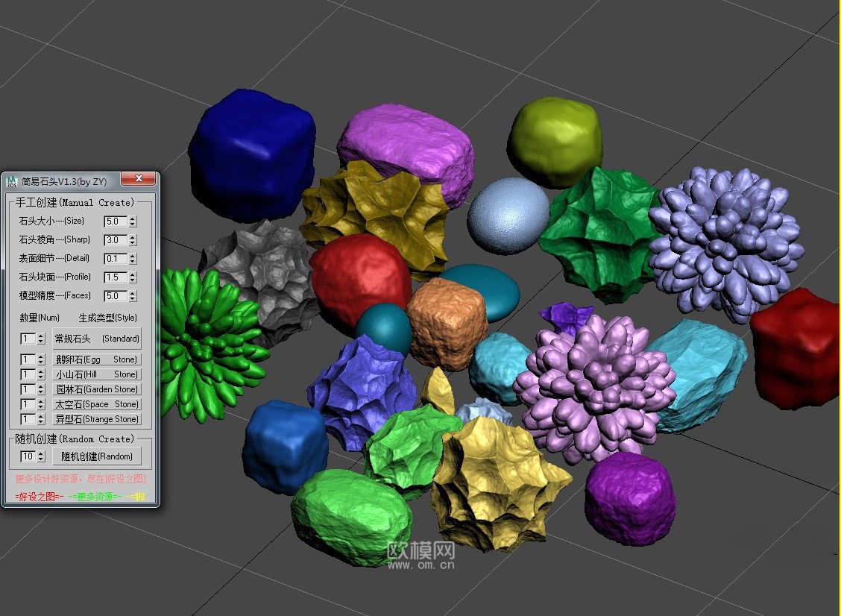Click the Num field beside Strange Stone
This screenshot has width=841, height=616.
tap(28, 419)
